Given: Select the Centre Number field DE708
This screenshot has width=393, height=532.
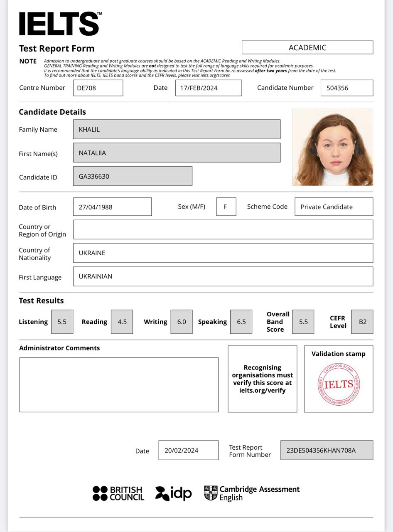Looking at the screenshot, I should pos(98,88).
